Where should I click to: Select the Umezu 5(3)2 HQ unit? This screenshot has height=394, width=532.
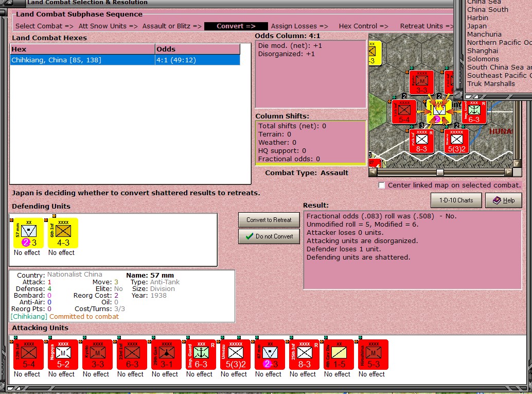(236, 354)
